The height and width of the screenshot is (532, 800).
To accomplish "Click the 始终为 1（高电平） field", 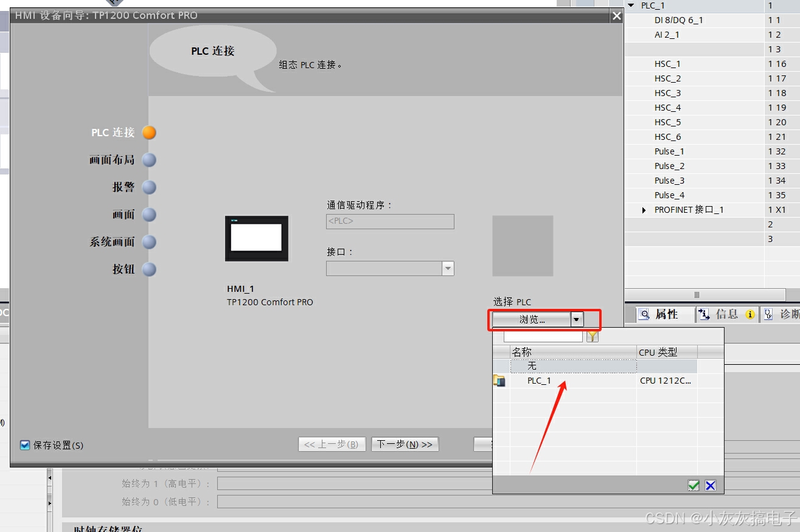I will pos(355,484).
